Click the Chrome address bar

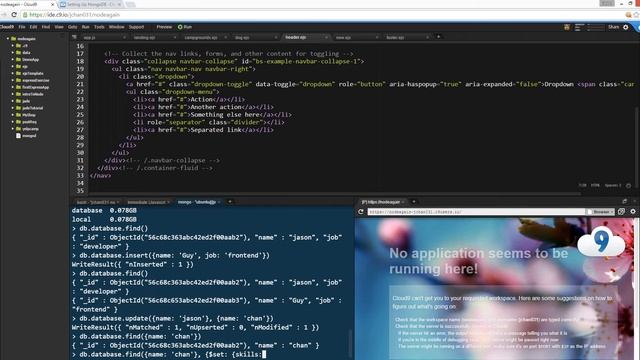pyautogui.click(x=322, y=15)
